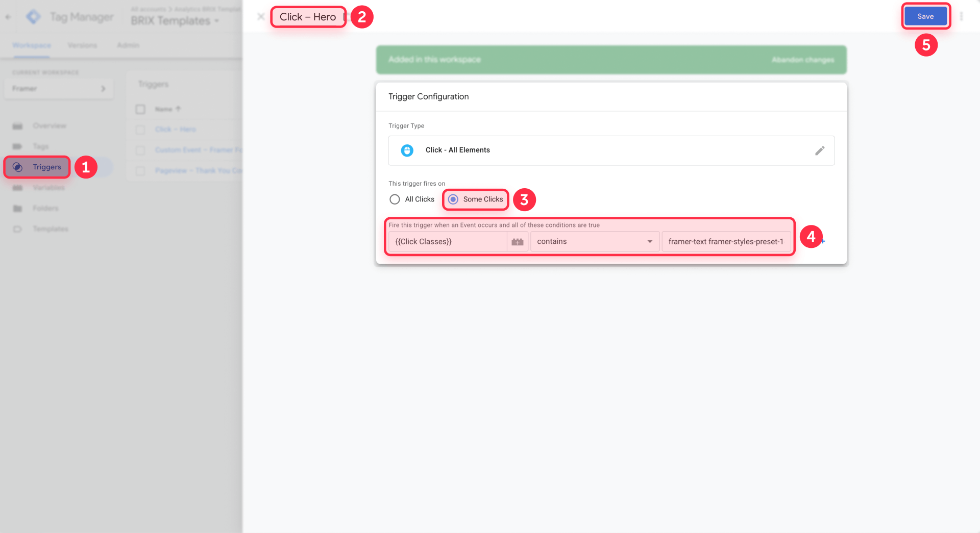Open Custom Event – Framer trigger link
This screenshot has height=533, width=980.
click(x=199, y=150)
